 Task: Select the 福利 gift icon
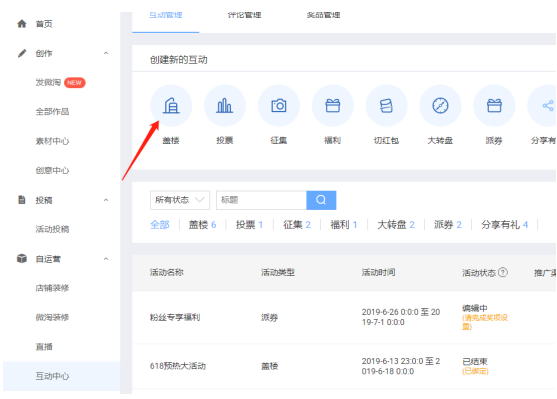point(333,106)
